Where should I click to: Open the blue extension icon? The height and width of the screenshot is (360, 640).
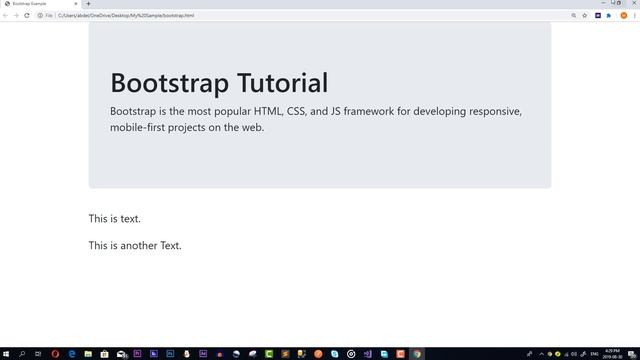click(609, 16)
